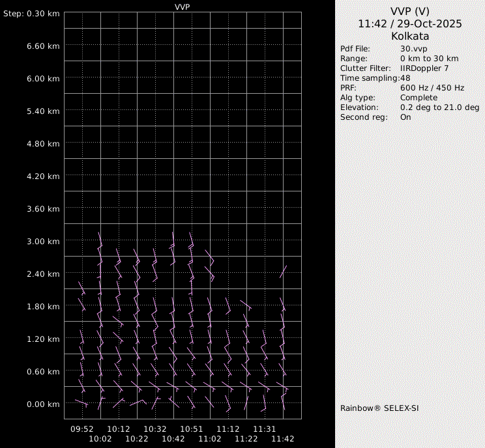485x448 pixels.
Task: Click the 6.60 km height label
Action: point(43,46)
